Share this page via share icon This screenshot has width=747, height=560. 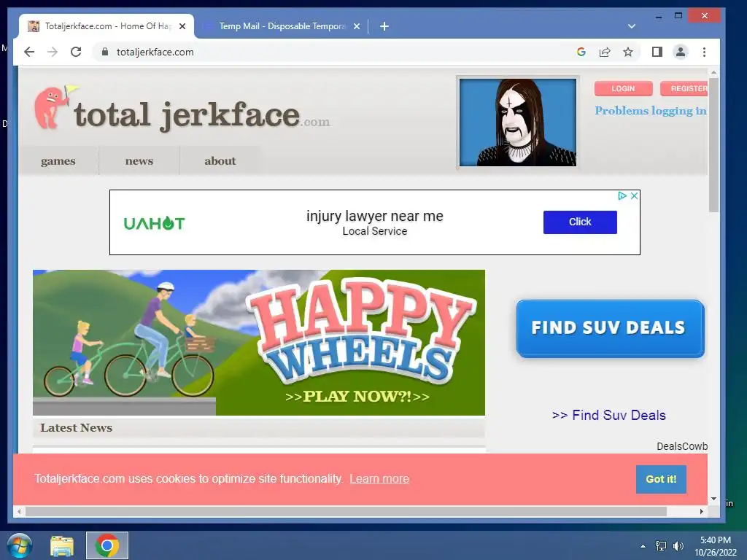605,52
